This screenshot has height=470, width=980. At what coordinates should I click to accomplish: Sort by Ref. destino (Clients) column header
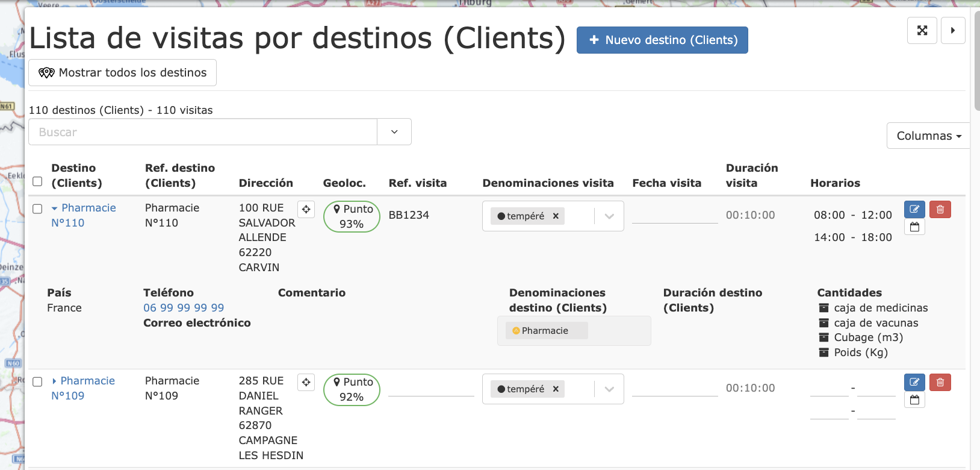tap(180, 175)
